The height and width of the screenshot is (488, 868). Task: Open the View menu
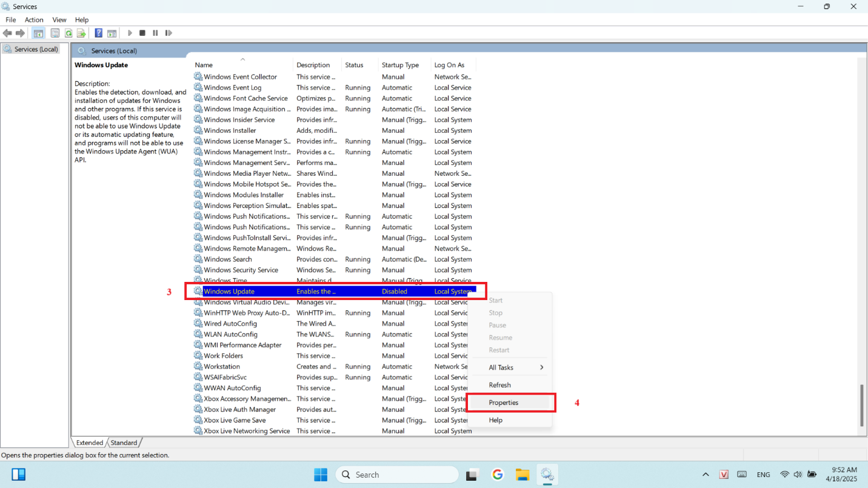click(59, 20)
